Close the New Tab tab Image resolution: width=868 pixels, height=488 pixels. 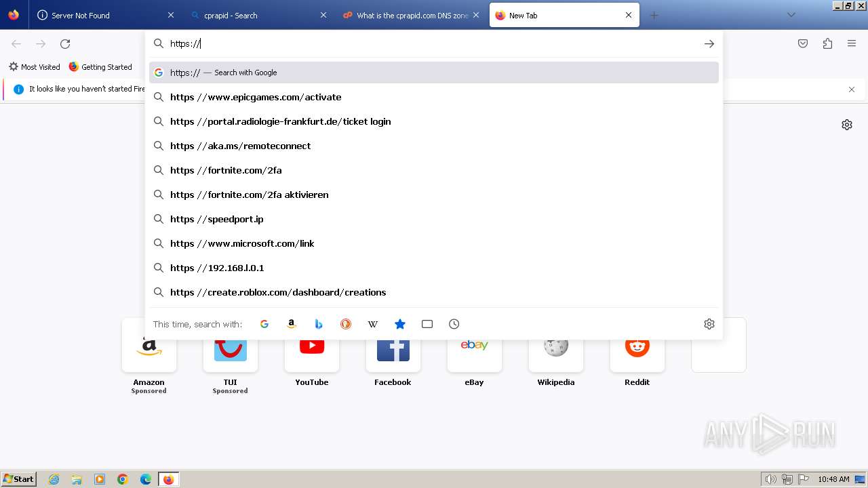click(x=629, y=15)
